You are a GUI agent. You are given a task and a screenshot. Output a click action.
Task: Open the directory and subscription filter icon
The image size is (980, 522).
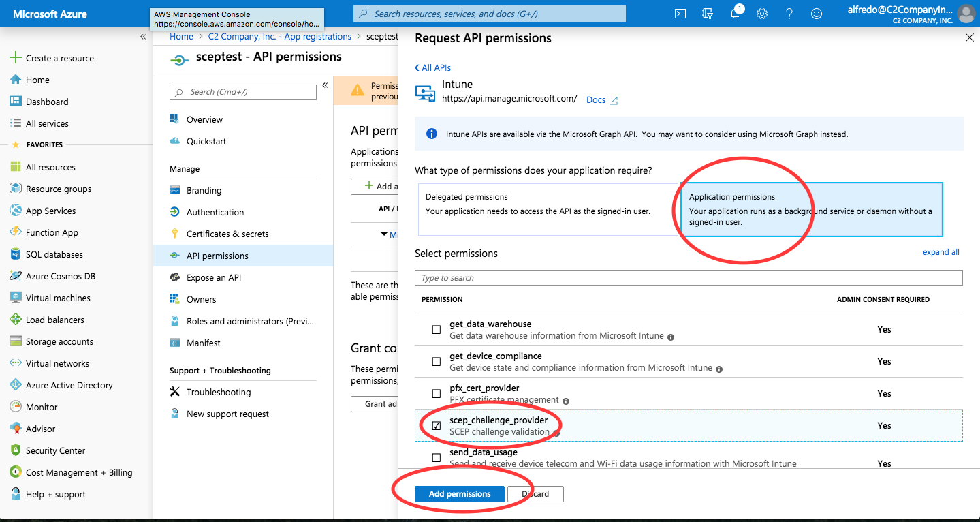click(x=707, y=14)
